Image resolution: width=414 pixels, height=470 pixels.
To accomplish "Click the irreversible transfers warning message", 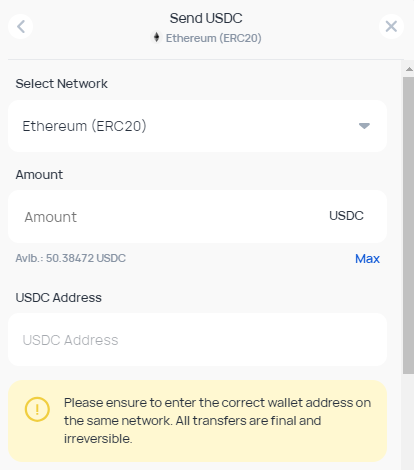I will click(x=217, y=421).
